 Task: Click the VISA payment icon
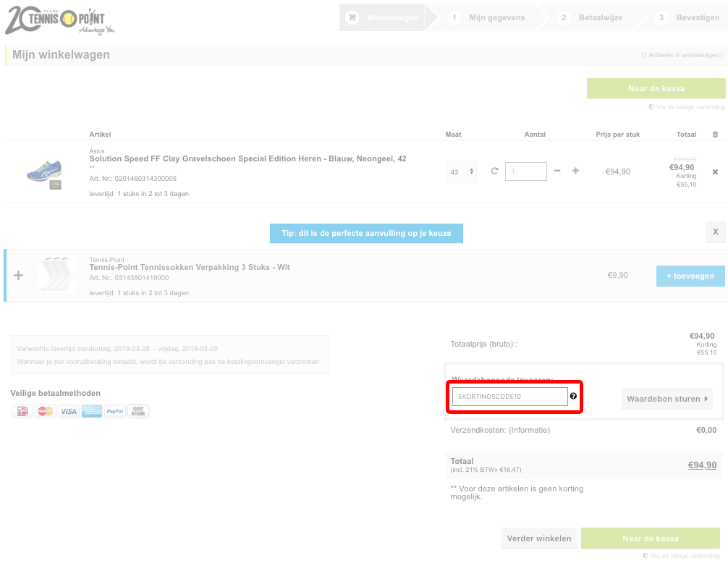[69, 411]
